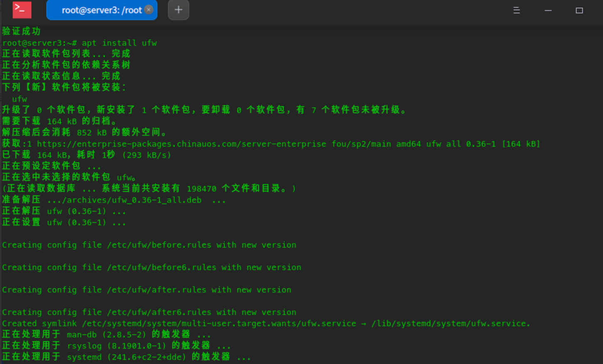Image resolution: width=603 pixels, height=364 pixels.
Task: Click the '/etc/ufw/after6.rules' config line
Action: point(149,312)
